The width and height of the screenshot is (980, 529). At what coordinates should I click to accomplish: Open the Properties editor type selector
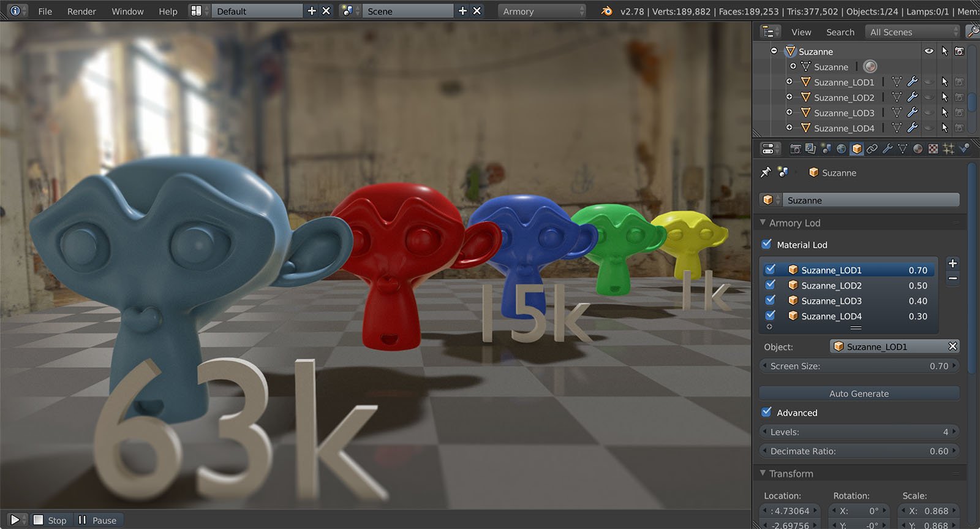point(770,148)
